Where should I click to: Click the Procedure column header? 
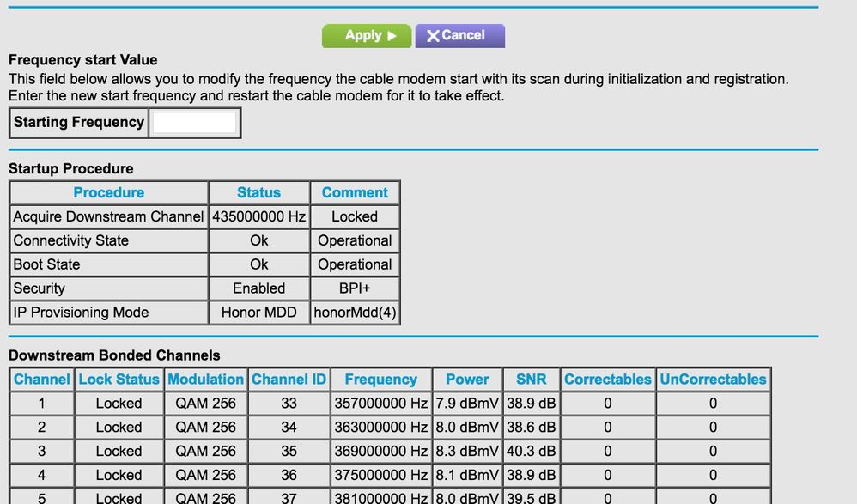point(108,193)
